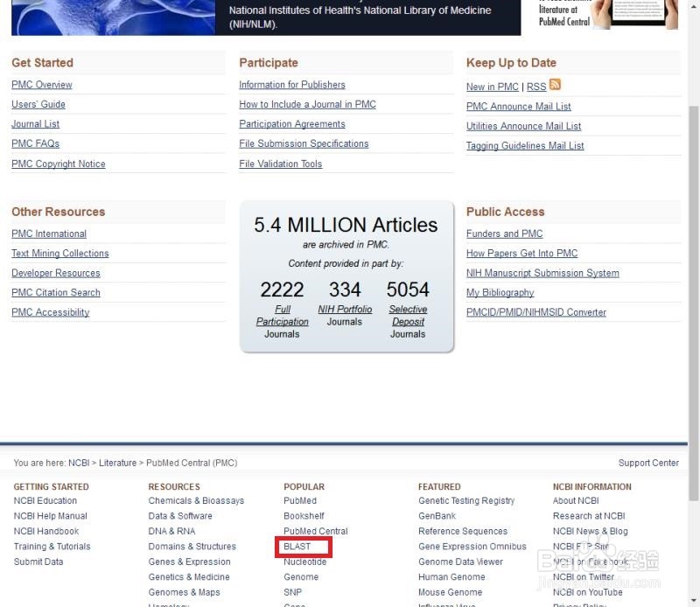Open Tagging Guidelines Mail List
This screenshot has width=700, height=607.
[525, 146]
